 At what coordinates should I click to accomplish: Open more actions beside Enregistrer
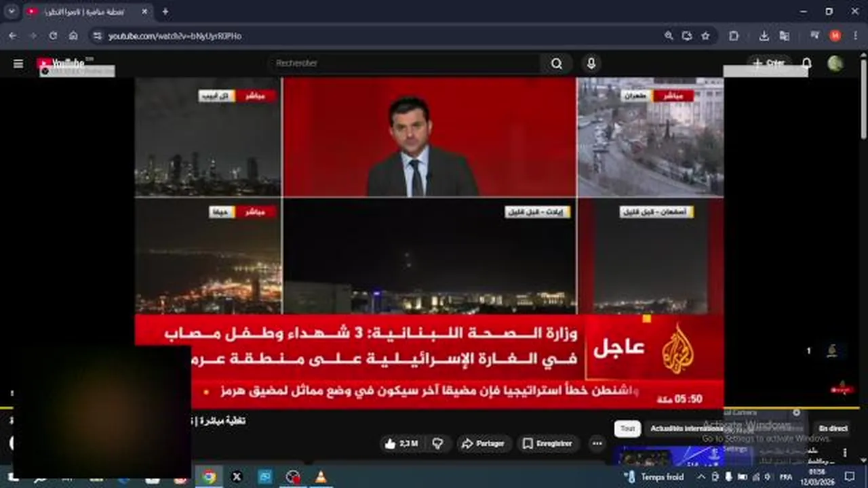point(597,443)
